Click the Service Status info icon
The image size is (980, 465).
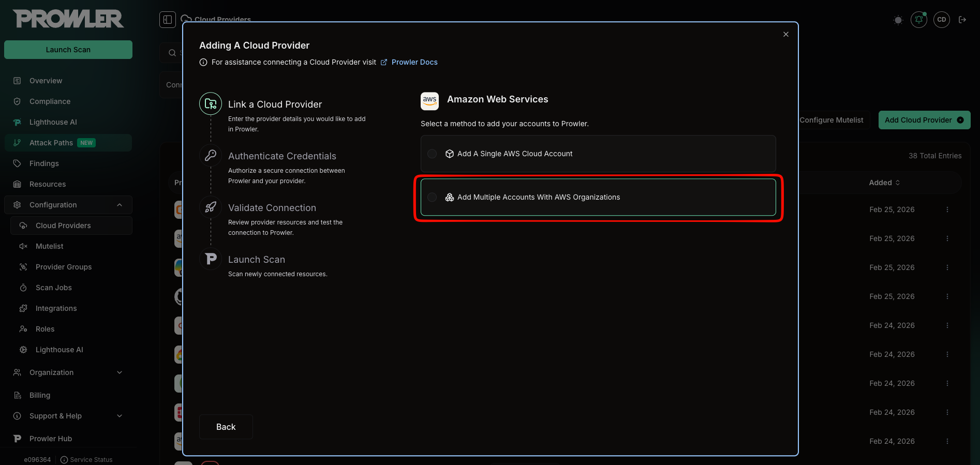tap(64, 459)
